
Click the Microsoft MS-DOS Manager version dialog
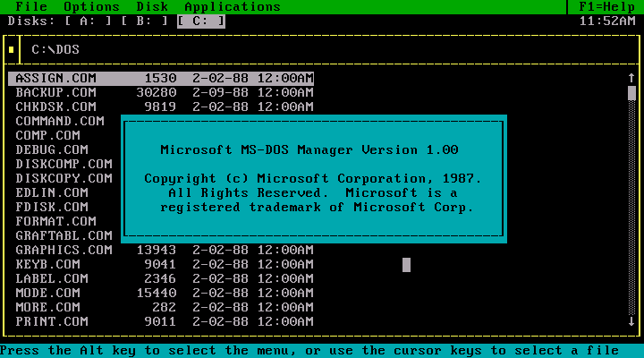[313, 178]
